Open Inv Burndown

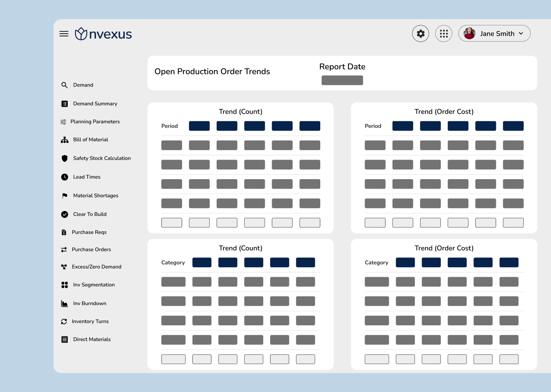pyautogui.click(x=90, y=304)
